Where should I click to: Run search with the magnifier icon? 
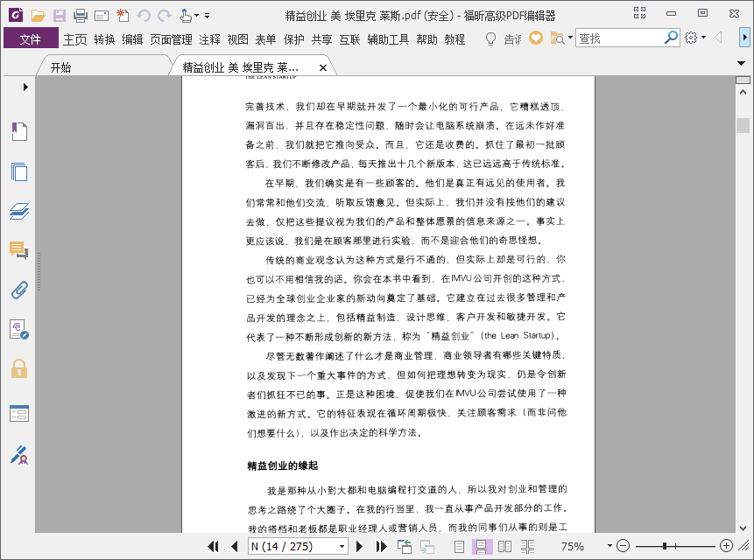[671, 38]
